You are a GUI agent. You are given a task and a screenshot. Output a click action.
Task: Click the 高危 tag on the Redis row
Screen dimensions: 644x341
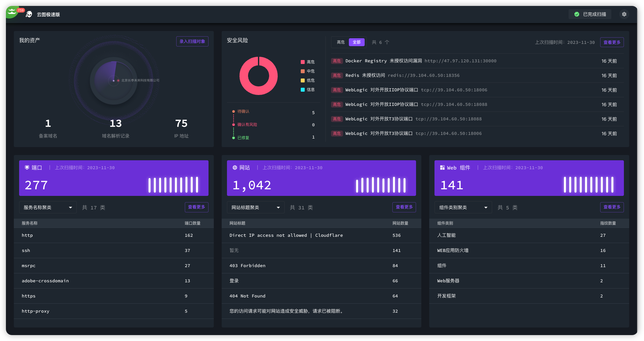pyautogui.click(x=337, y=76)
